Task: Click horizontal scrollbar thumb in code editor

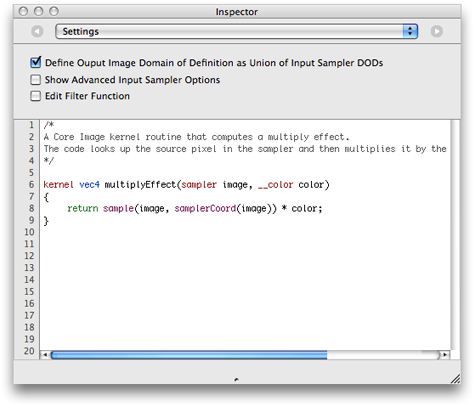Action: 189,355
